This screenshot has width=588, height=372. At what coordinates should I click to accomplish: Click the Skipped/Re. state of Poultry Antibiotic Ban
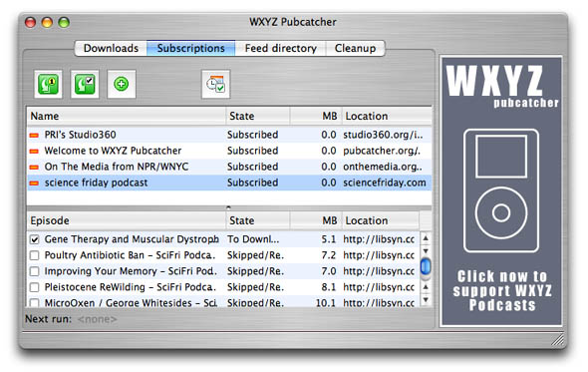(255, 255)
